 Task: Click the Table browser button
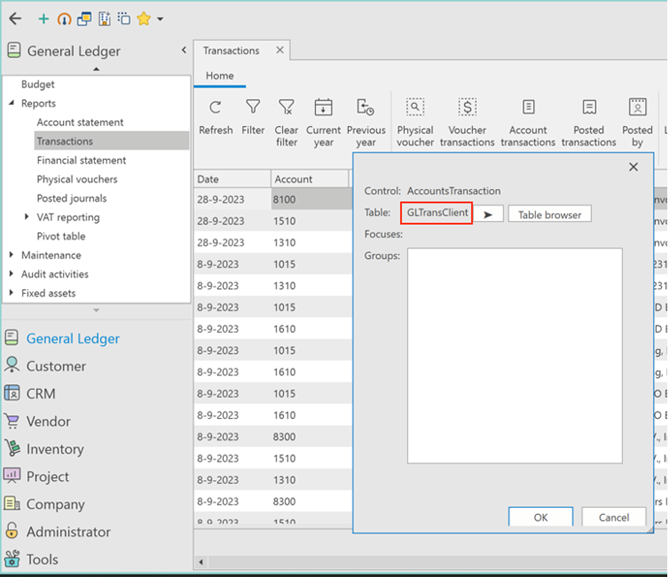click(549, 215)
